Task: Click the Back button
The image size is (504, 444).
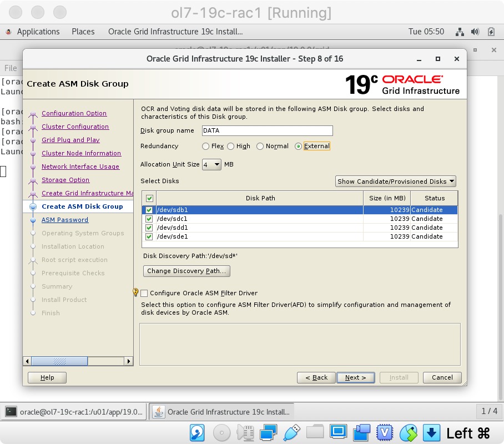Action: click(x=316, y=377)
